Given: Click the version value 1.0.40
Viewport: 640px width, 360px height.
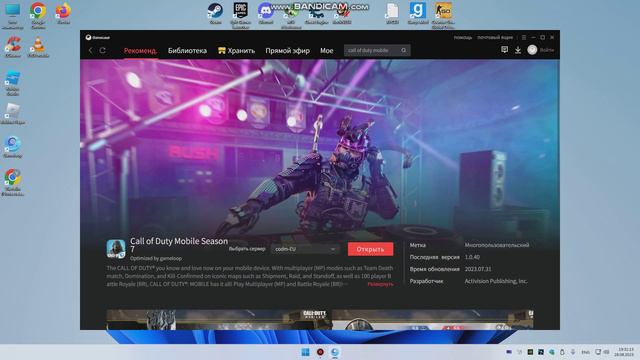Looking at the screenshot, I should coord(472,257).
